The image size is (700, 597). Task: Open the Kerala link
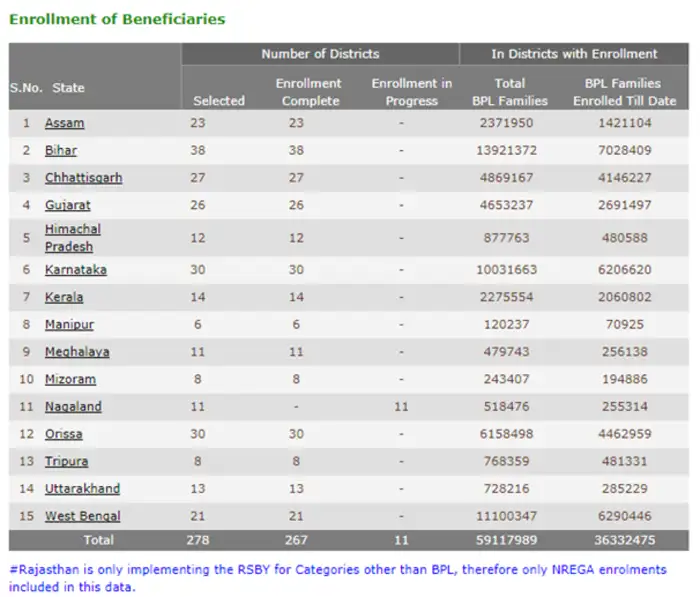(x=64, y=297)
